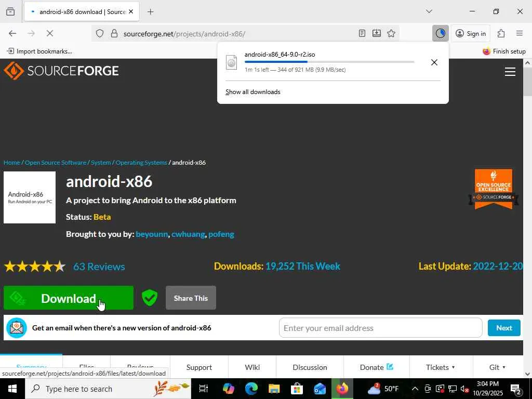Launch Microsoft Edge from taskbar
Image resolution: width=532 pixels, height=399 pixels.
point(251,389)
